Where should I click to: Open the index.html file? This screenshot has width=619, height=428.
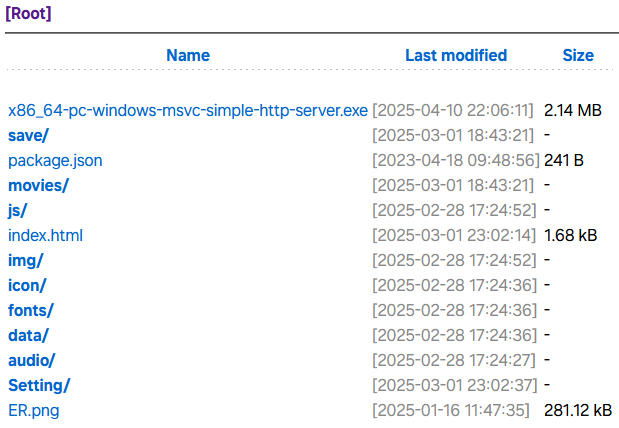click(45, 235)
